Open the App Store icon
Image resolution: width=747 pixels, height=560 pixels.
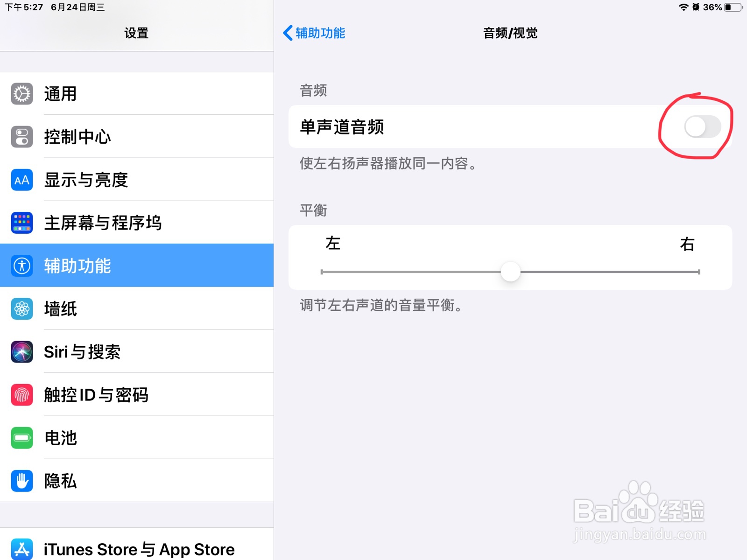click(22, 549)
